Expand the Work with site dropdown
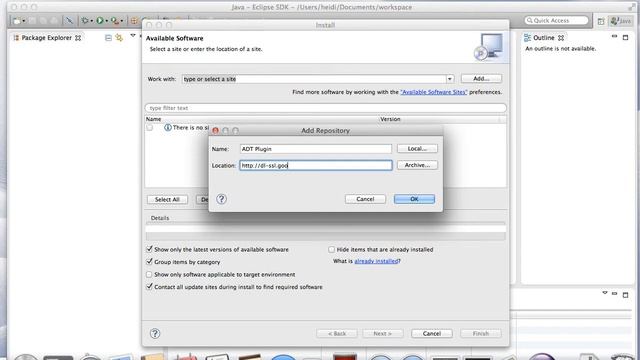Screen dimensions: 640x360 click(449, 79)
